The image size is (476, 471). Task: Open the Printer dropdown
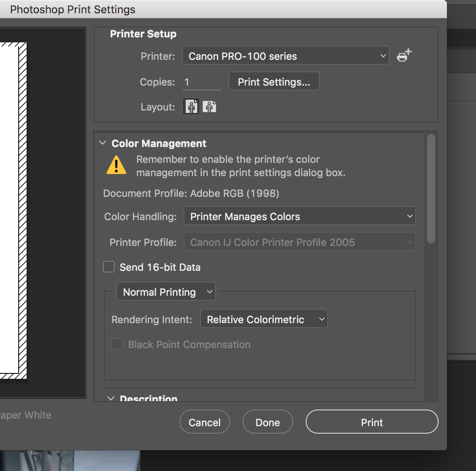[285, 56]
